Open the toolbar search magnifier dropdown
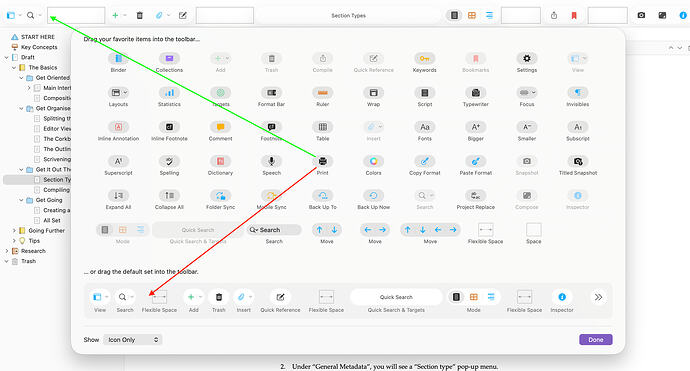Screen dimensions: 690x371 (x=33, y=15)
